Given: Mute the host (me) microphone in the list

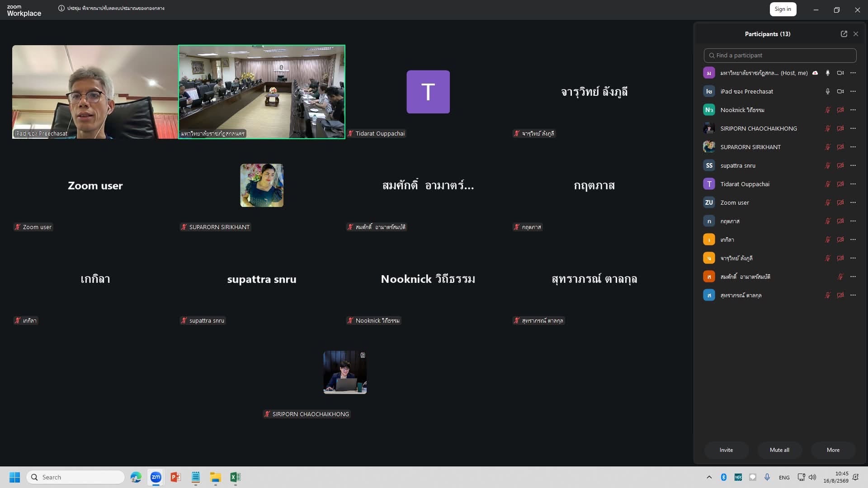Looking at the screenshot, I should coord(828,73).
